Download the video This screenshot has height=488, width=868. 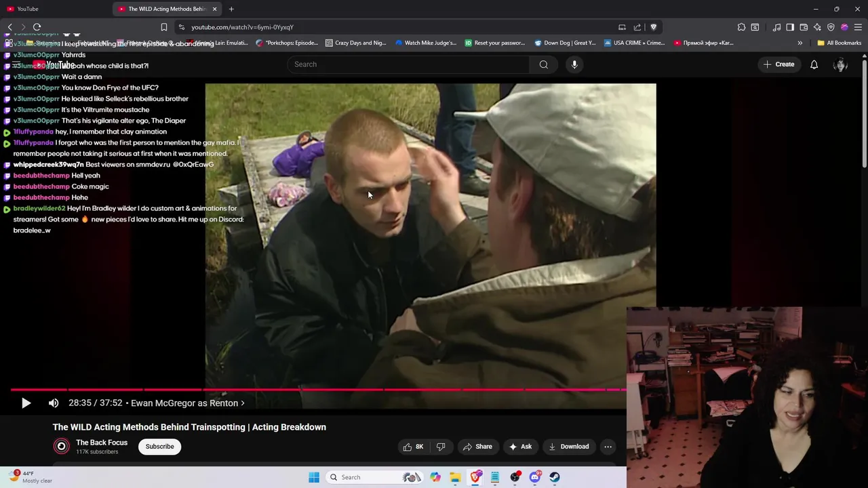tap(568, 447)
